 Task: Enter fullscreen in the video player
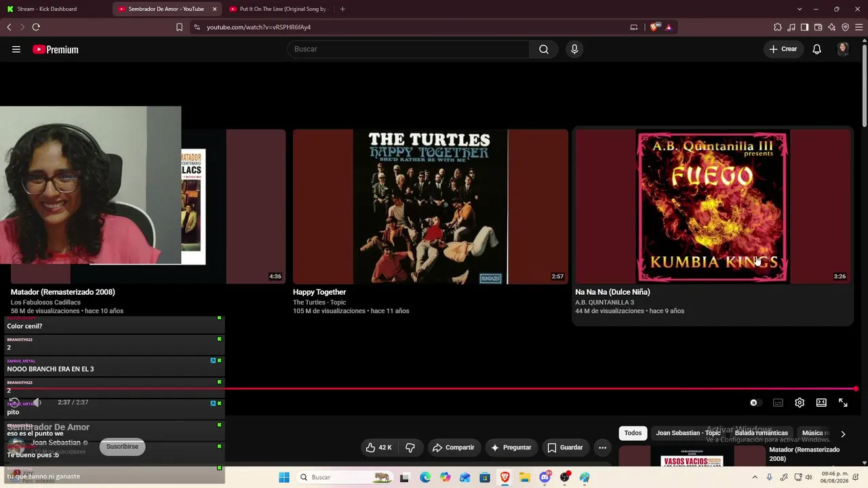pos(843,403)
